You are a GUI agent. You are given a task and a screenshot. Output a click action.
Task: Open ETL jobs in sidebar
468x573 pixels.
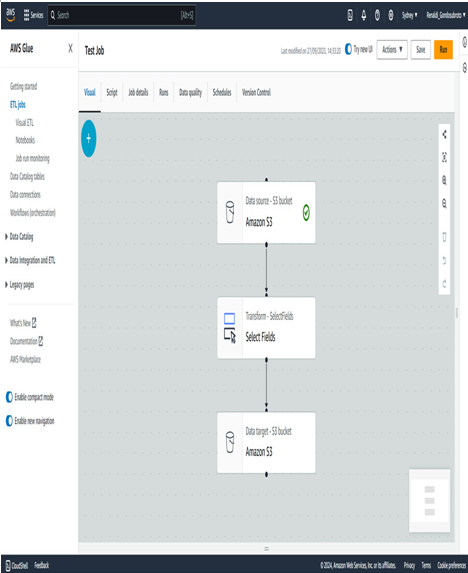[18, 105]
